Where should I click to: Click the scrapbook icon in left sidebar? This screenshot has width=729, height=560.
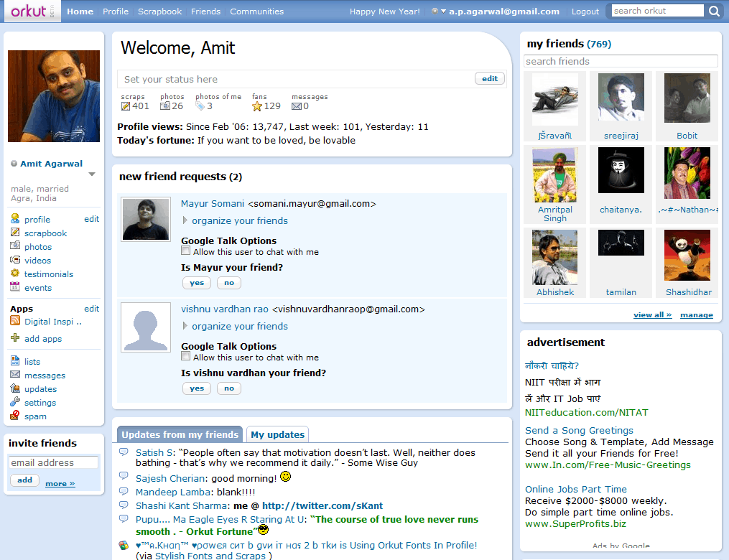(15, 233)
